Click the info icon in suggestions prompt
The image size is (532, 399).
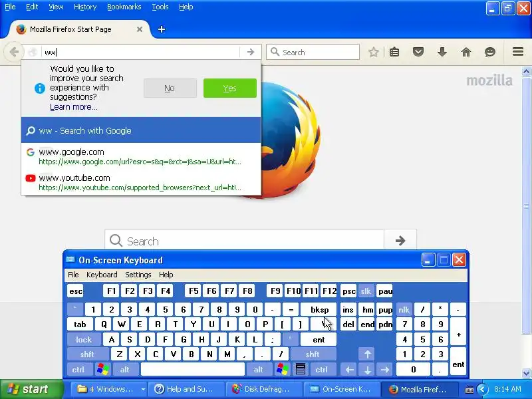coord(40,88)
